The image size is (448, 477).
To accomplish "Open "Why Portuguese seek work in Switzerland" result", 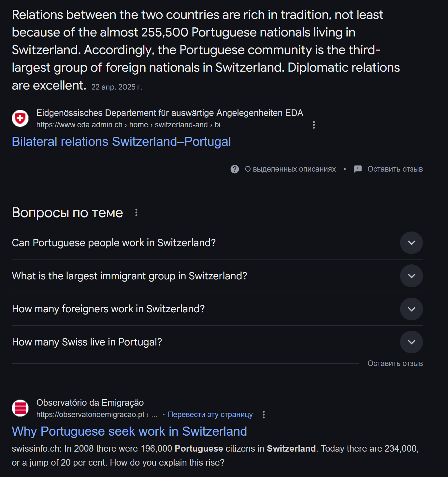I will pos(129,431).
